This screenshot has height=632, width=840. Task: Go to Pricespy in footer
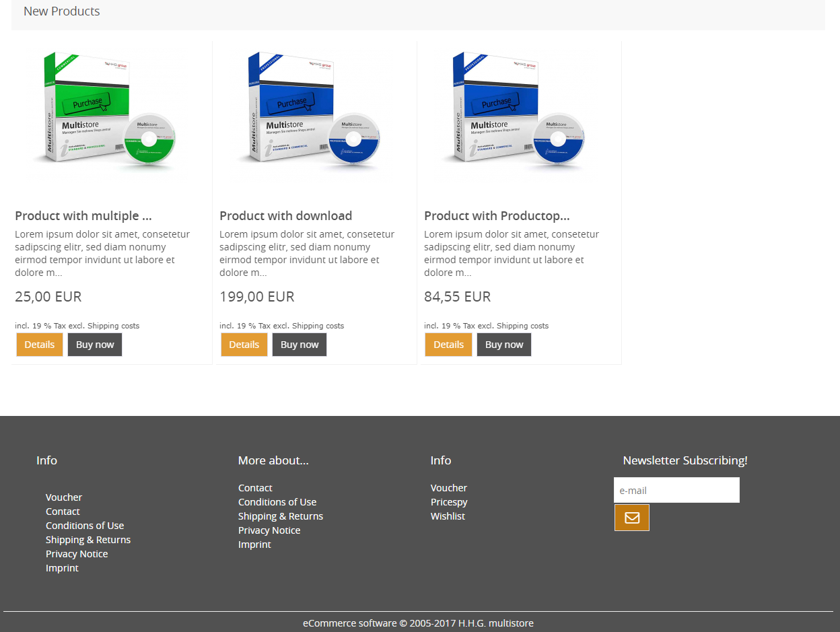point(449,502)
